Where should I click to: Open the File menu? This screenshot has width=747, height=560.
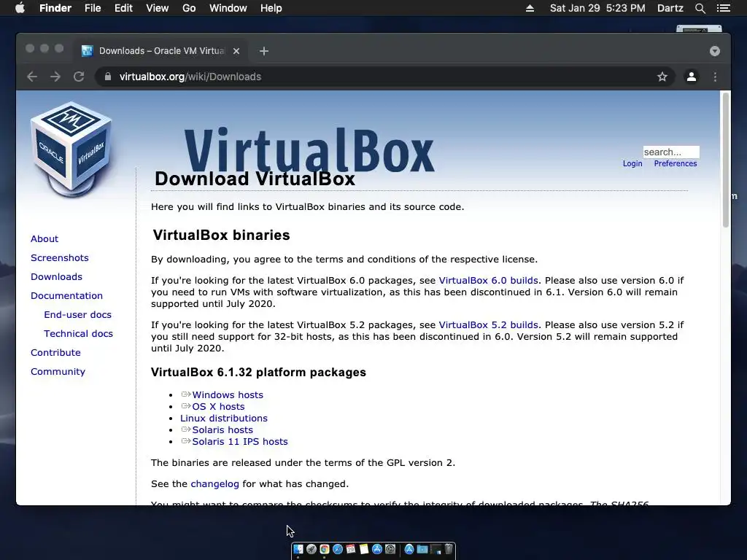point(93,8)
